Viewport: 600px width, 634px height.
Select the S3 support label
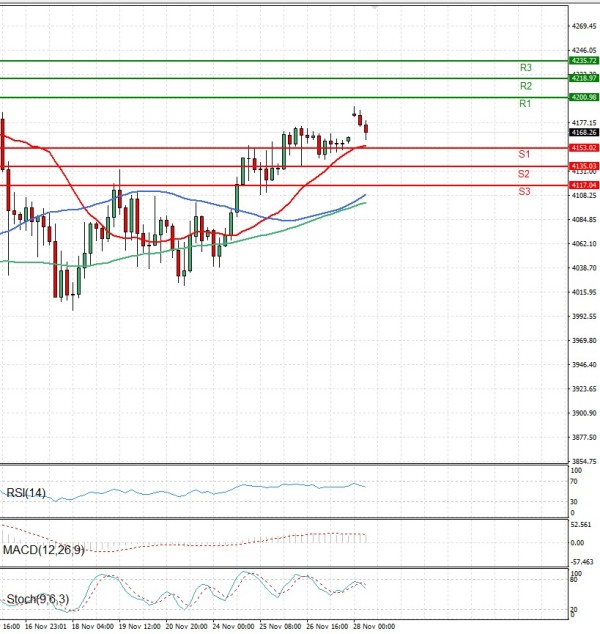[x=524, y=191]
